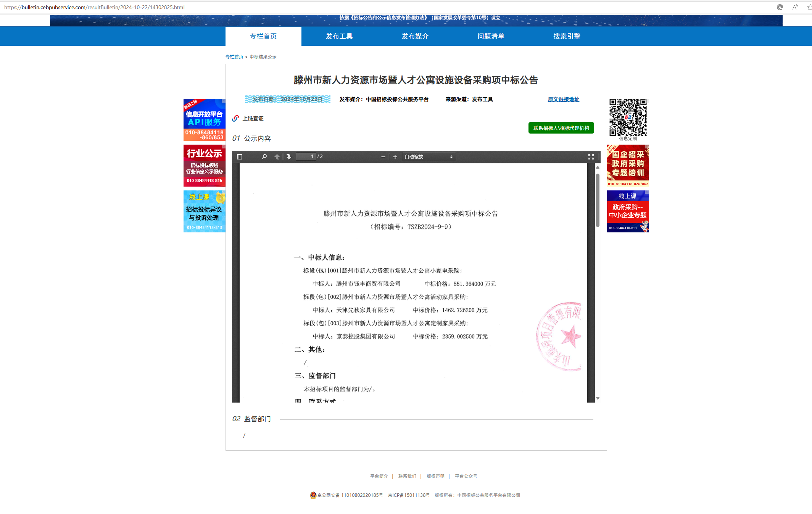Go to next PDF page arrow
Image resolution: width=812 pixels, height=514 pixels.
[289, 157]
